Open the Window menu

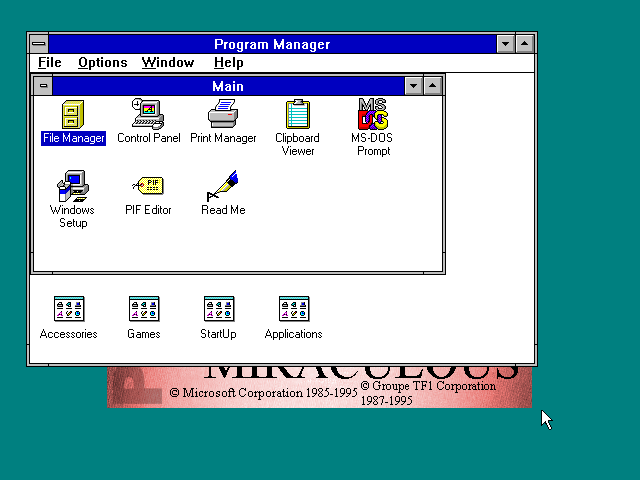point(168,62)
